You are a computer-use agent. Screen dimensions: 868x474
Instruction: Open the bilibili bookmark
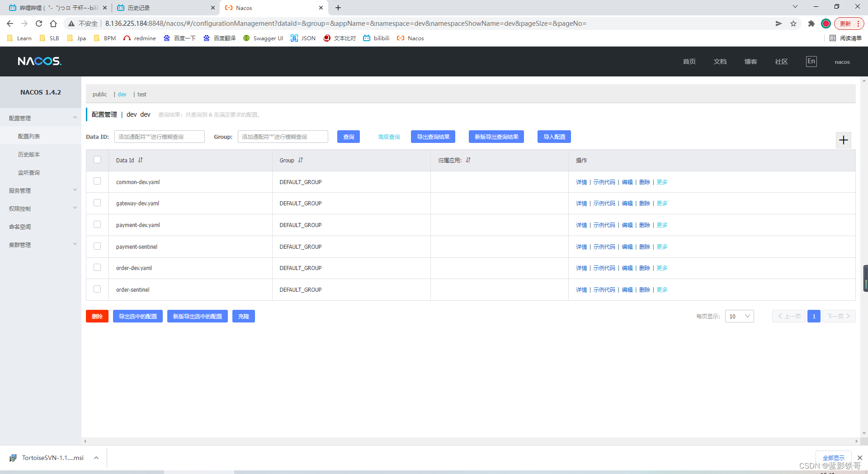click(376, 38)
